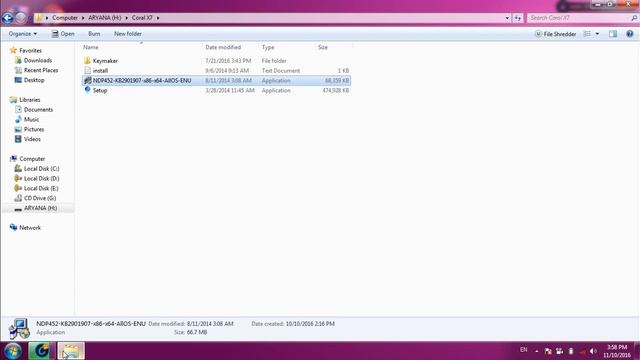Click the Open toolbar button
The height and width of the screenshot is (360, 640).
[63, 34]
